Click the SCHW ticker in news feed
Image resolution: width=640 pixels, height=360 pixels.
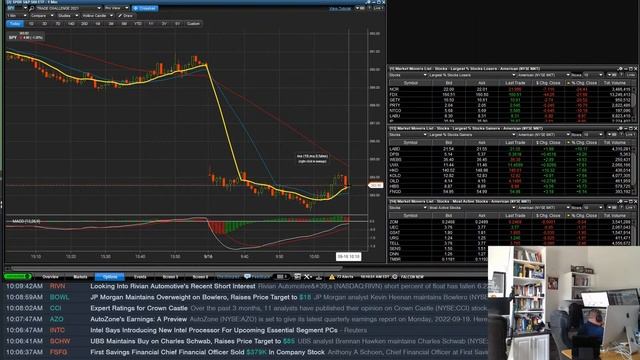pos(60,341)
